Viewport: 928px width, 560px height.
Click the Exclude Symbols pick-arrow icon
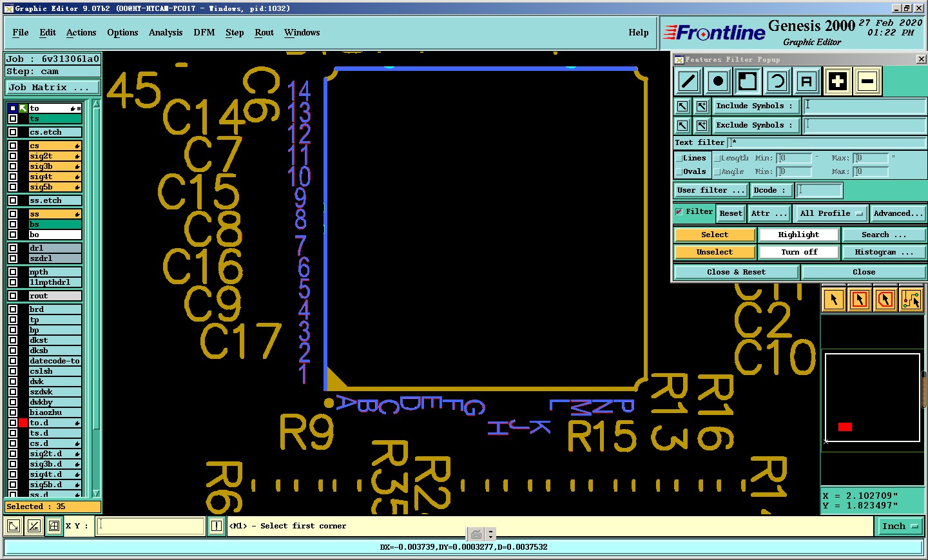tap(682, 126)
